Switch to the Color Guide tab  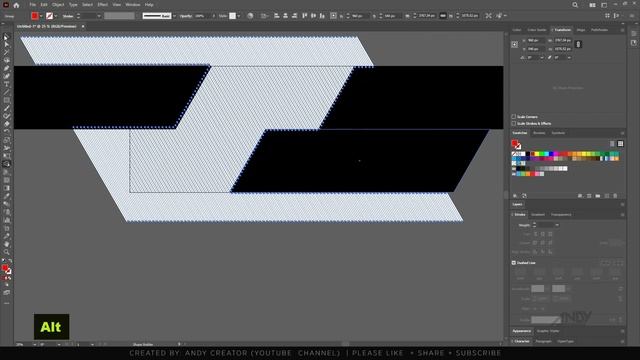pyautogui.click(x=537, y=30)
